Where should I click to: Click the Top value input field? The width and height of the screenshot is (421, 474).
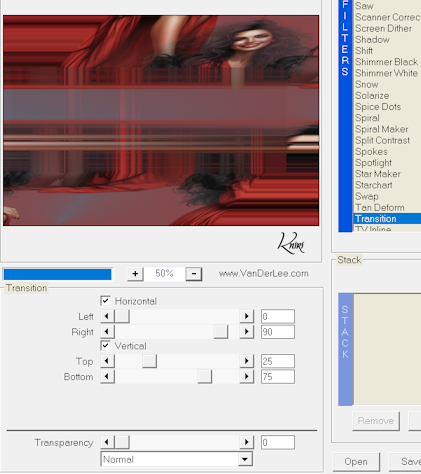point(278,361)
